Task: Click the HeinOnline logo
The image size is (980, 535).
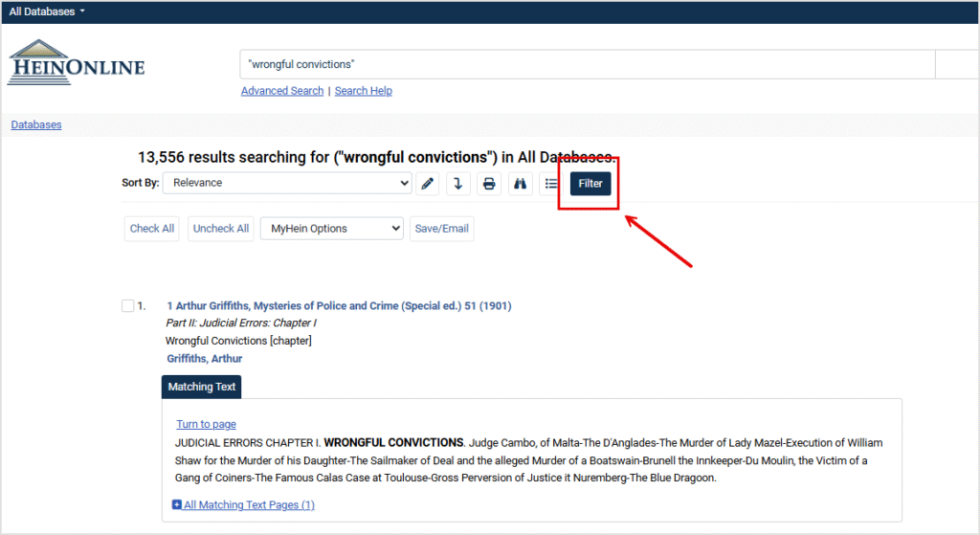Action: 77,63
